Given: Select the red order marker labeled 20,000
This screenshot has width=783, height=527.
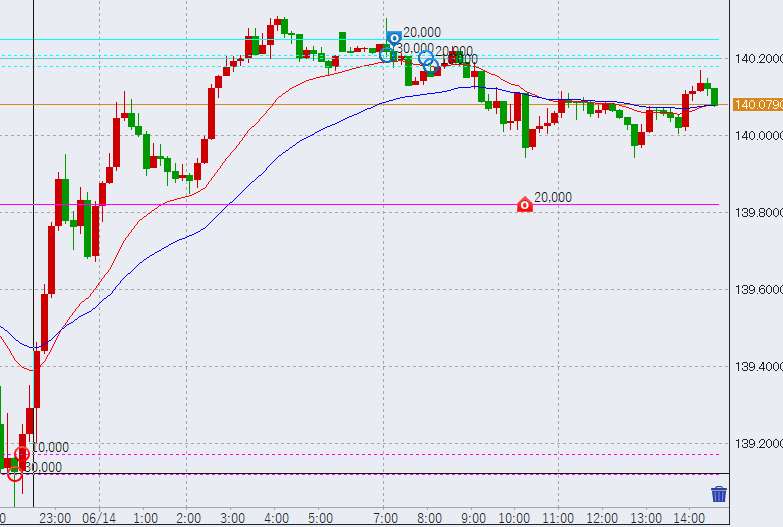Looking at the screenshot, I should [x=525, y=205].
